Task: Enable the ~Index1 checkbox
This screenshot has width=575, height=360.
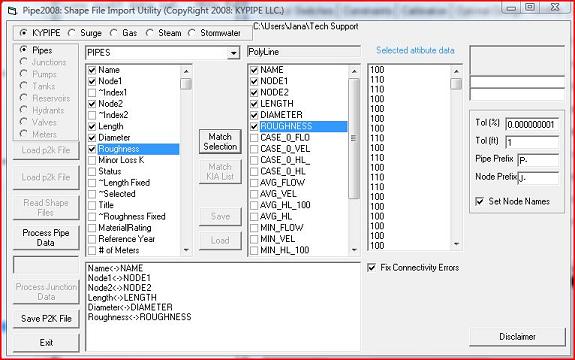Action: tap(92, 92)
